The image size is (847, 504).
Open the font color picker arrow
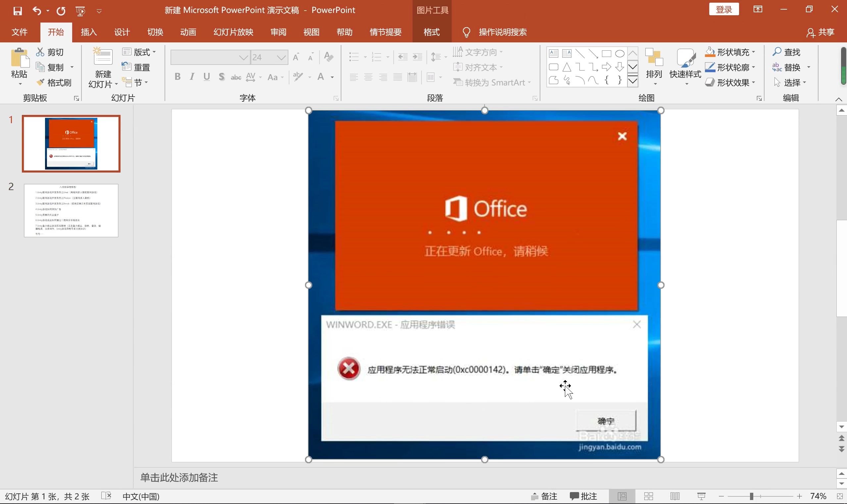click(x=332, y=77)
